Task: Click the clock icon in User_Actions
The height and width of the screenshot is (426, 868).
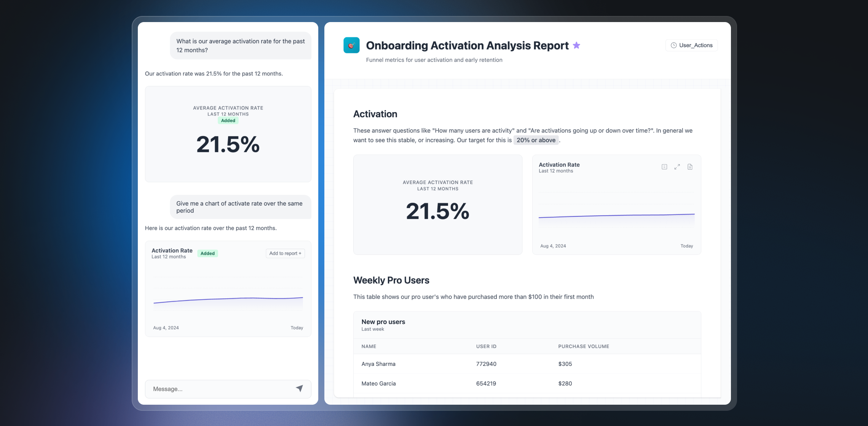Action: 673,45
